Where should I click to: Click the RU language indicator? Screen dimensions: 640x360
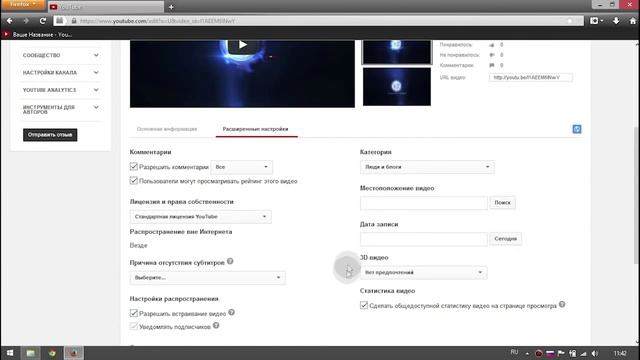[514, 352]
